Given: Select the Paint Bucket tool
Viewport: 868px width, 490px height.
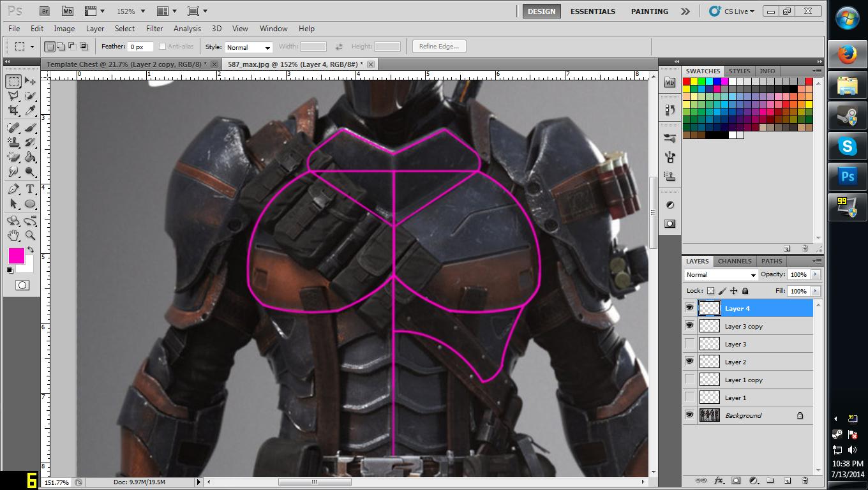Looking at the screenshot, I should (30, 158).
